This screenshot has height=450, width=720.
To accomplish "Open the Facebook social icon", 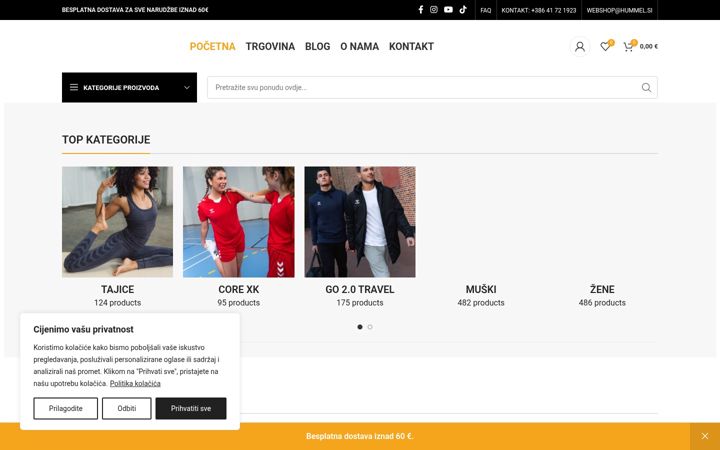I will point(421,10).
